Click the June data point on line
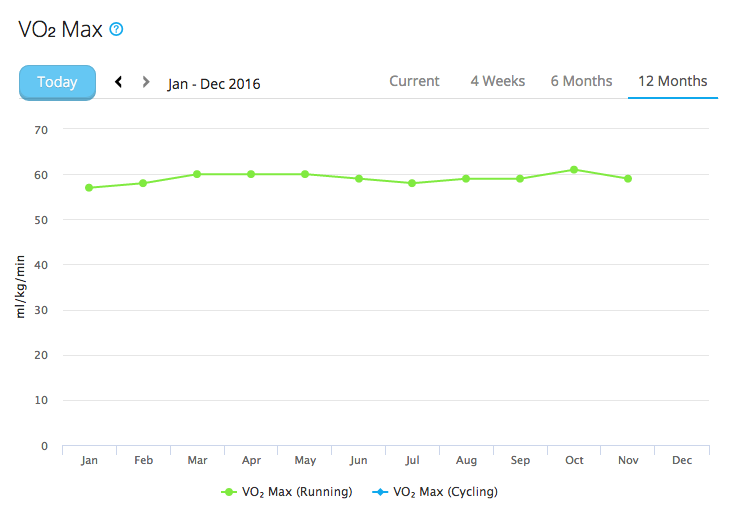The image size is (744, 511). (x=359, y=179)
